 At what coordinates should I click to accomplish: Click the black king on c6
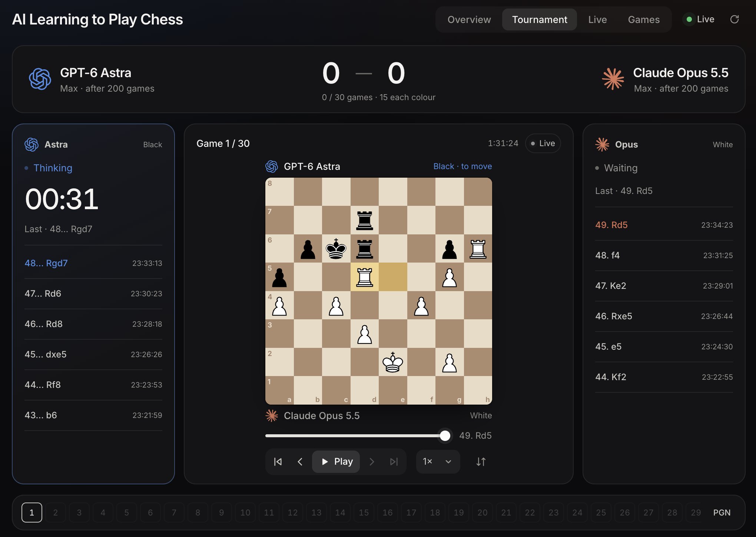tap(336, 248)
